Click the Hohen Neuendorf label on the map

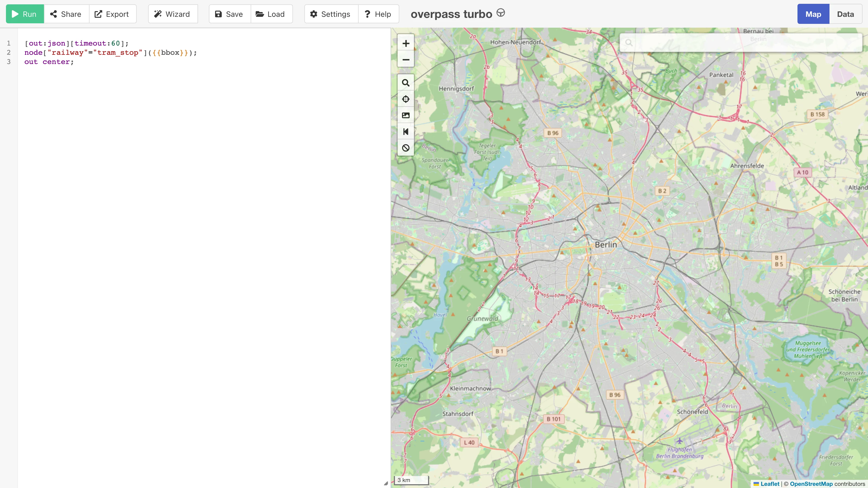coord(516,42)
